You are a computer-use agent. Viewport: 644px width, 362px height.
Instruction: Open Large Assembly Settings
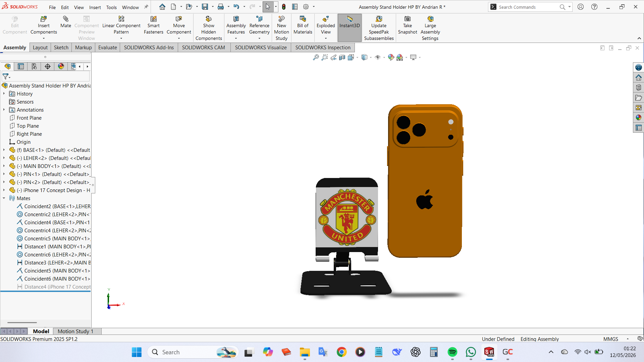[430, 28]
